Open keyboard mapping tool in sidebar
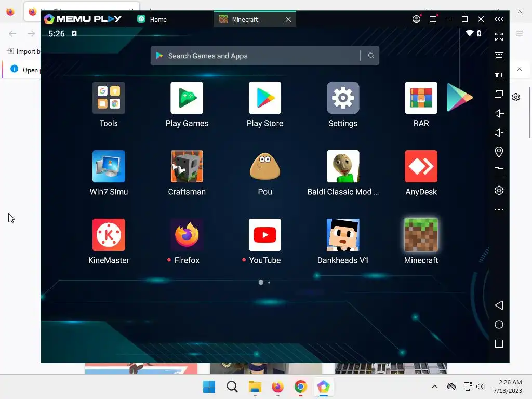This screenshot has width=532, height=399. pyautogui.click(x=499, y=56)
